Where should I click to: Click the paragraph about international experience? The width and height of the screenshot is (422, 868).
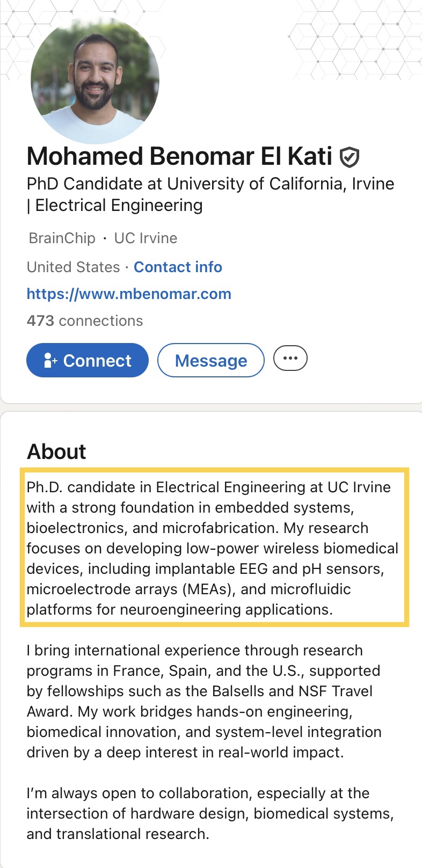click(204, 701)
